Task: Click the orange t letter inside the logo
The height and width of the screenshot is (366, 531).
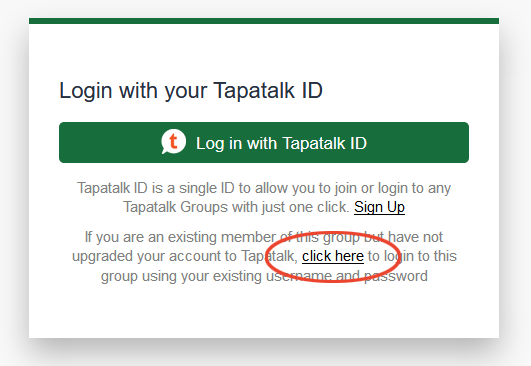Action: 173,141
